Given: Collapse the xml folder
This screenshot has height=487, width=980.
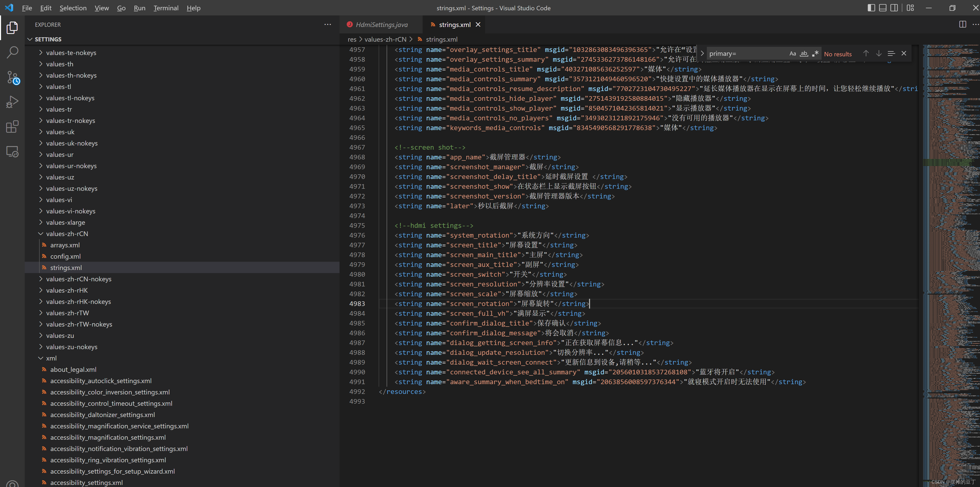Looking at the screenshot, I should tap(182, 358).
